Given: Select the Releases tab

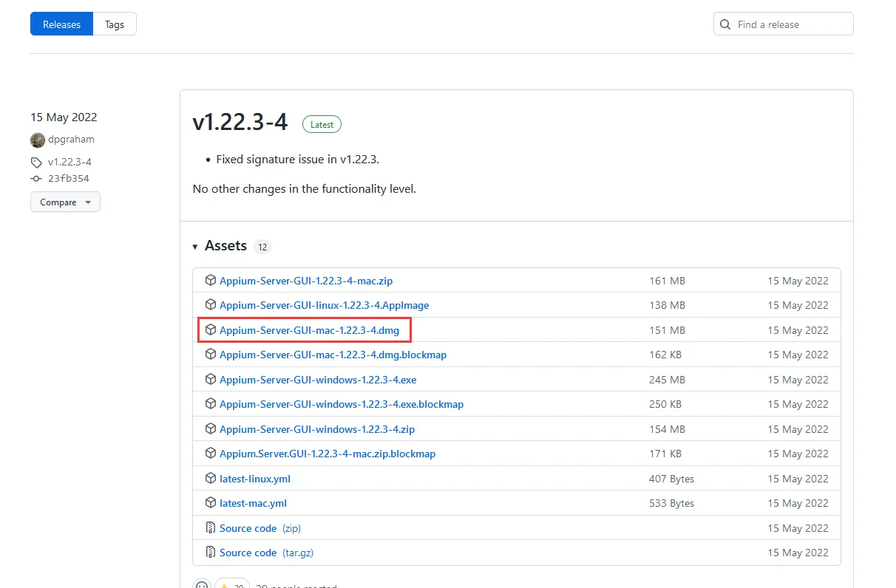Looking at the screenshot, I should click(61, 24).
